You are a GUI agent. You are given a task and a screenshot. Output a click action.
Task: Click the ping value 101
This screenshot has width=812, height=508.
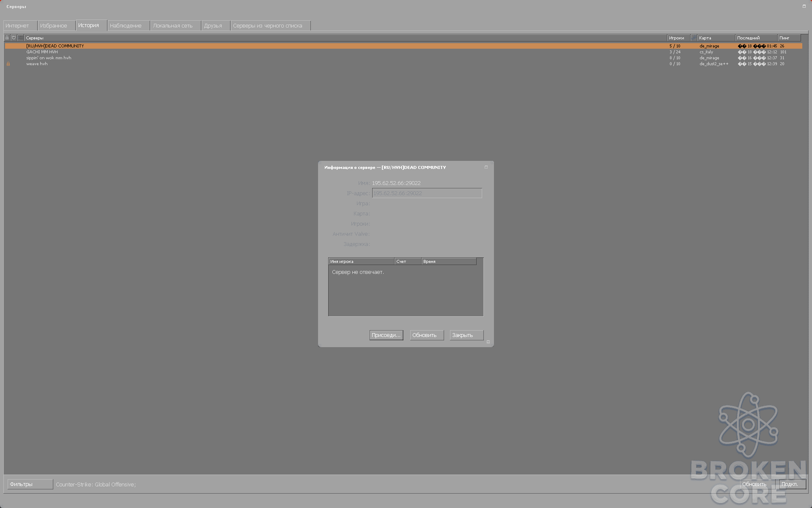pos(783,52)
